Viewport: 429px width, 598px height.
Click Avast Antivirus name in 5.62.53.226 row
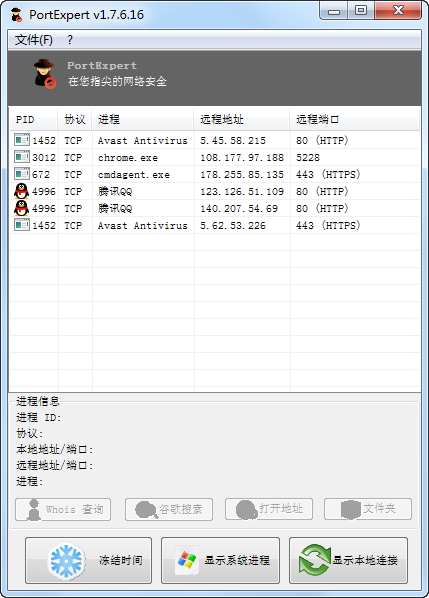143,225
